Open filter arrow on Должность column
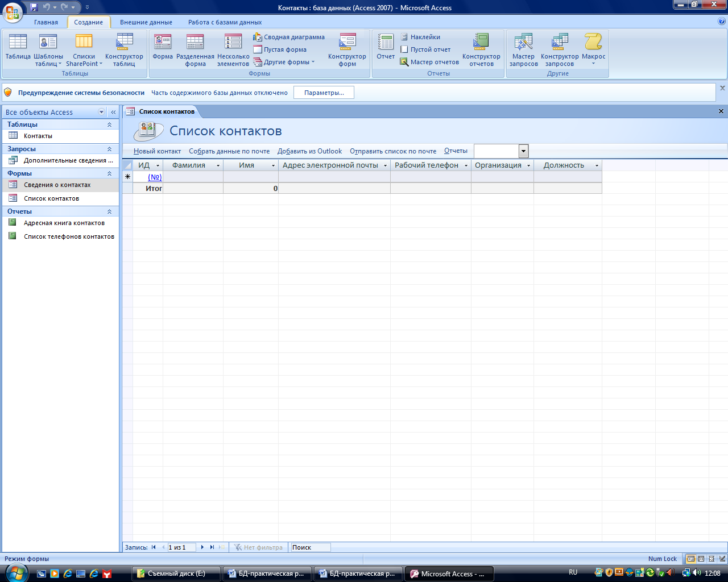Image resolution: width=728 pixels, height=582 pixels. point(597,165)
